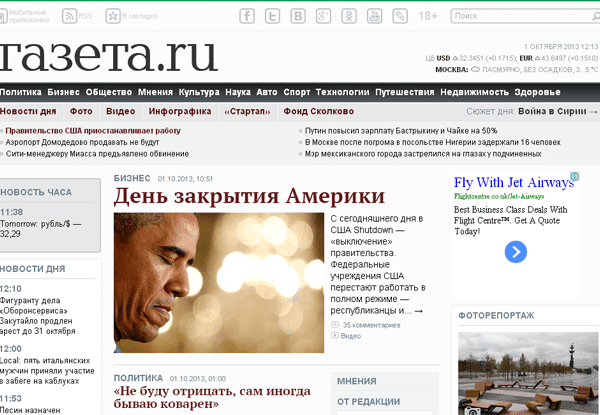Open 12:00 Local news about каблуках
Image resolution: width=600 pixels, height=415 pixels.
click(47, 371)
